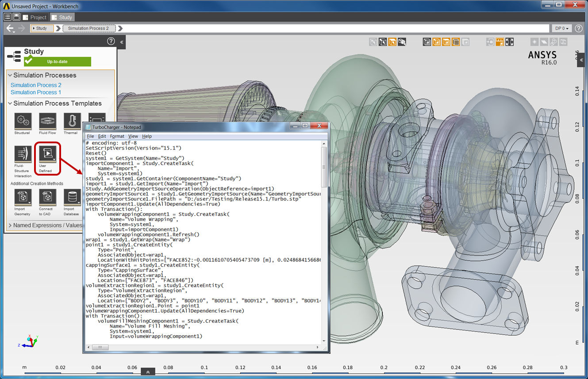Click Notepad's scroll down arrow
The image size is (588, 379).
(x=324, y=341)
